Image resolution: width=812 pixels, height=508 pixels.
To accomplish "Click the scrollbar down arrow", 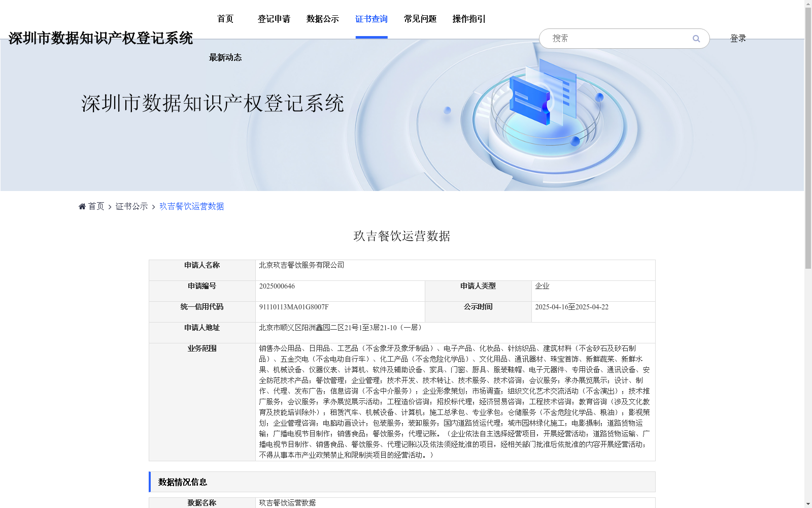I will pyautogui.click(x=808, y=504).
